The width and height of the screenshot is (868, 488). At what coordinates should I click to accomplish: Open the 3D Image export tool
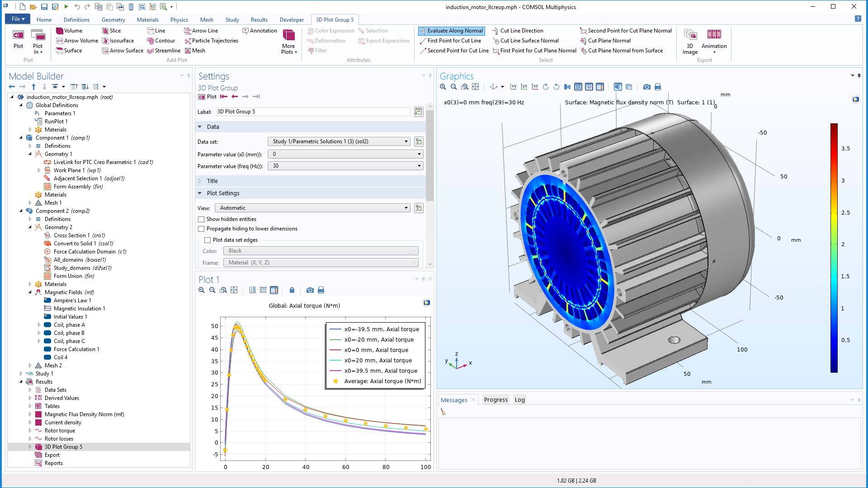point(690,41)
